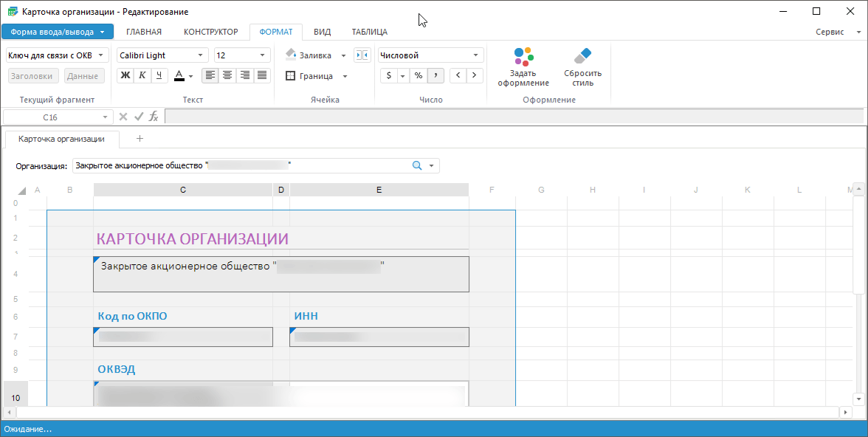Click the Форма ввода/вывода button
Viewport: 868px width, 437px height.
click(57, 32)
